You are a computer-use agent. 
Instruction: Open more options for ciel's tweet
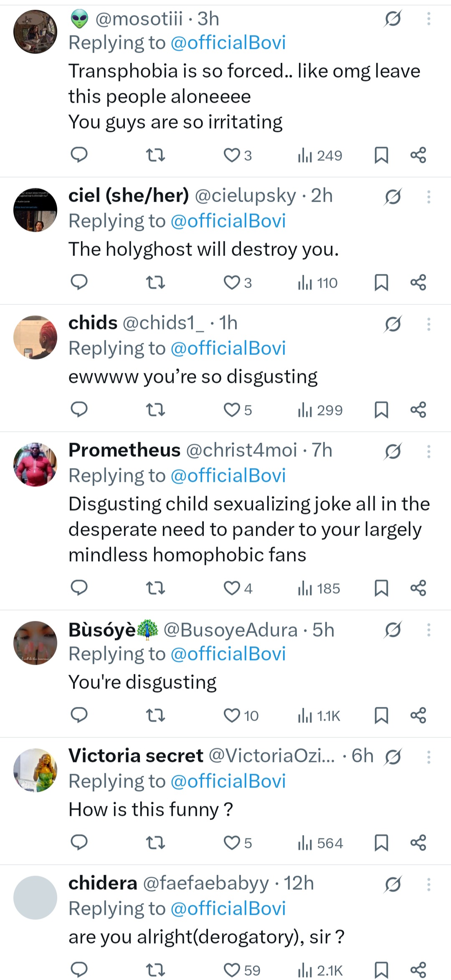pos(428,197)
